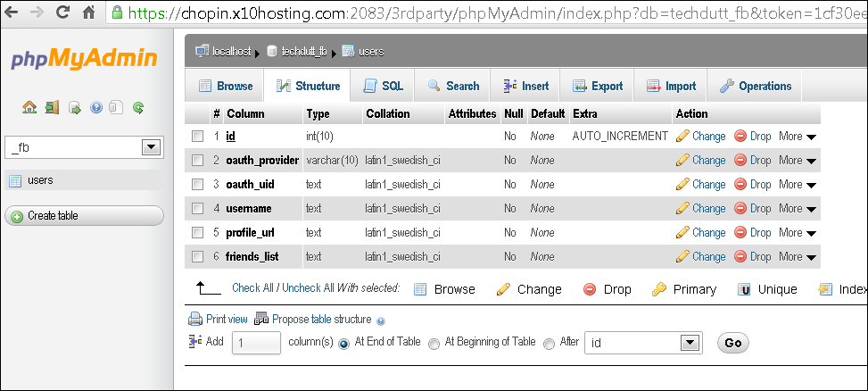Image resolution: width=868 pixels, height=391 pixels.
Task: Switch to the Browse tab
Action: [x=225, y=86]
